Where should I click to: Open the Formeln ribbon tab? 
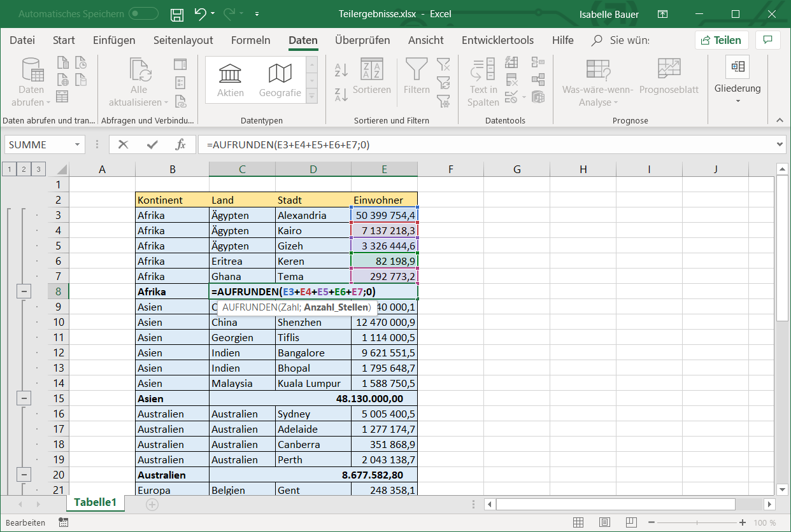250,40
